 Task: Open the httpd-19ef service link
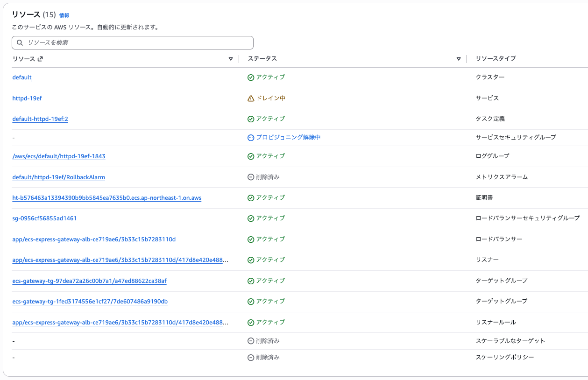point(27,99)
